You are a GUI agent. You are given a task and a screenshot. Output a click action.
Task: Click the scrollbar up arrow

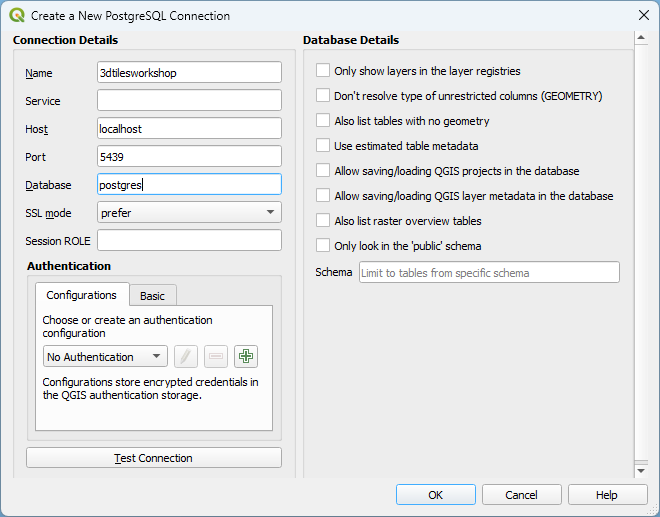pyautogui.click(x=641, y=38)
